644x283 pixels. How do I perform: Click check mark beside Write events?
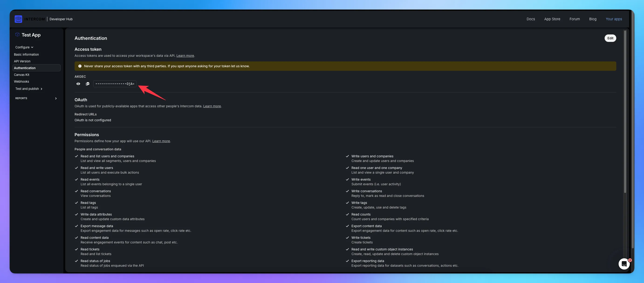[x=347, y=179]
